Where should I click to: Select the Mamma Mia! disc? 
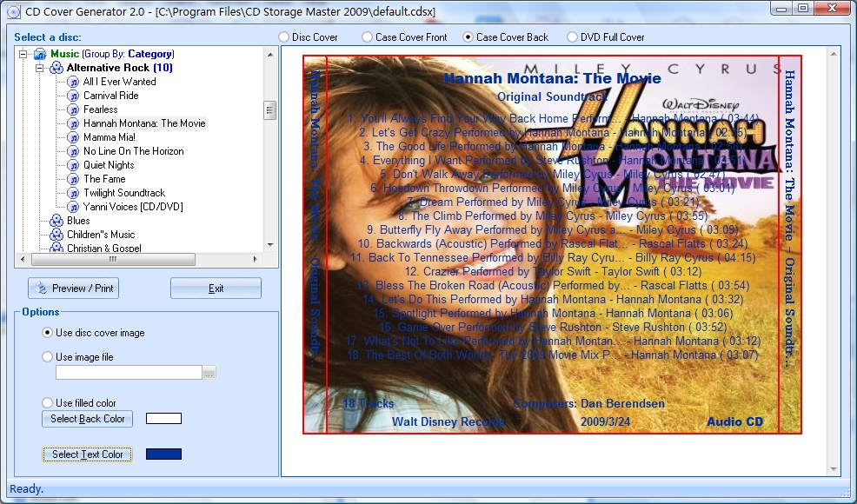tap(110, 137)
